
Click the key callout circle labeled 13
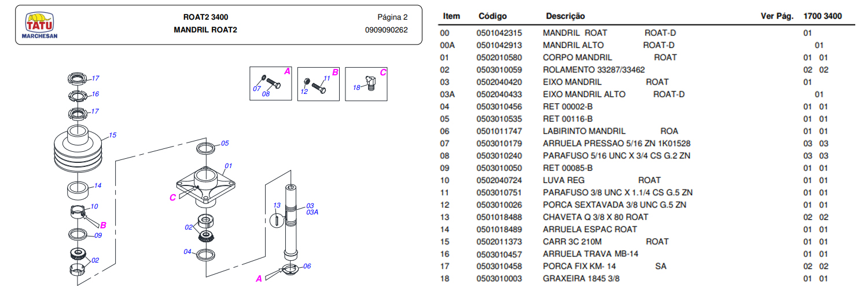coord(277,218)
